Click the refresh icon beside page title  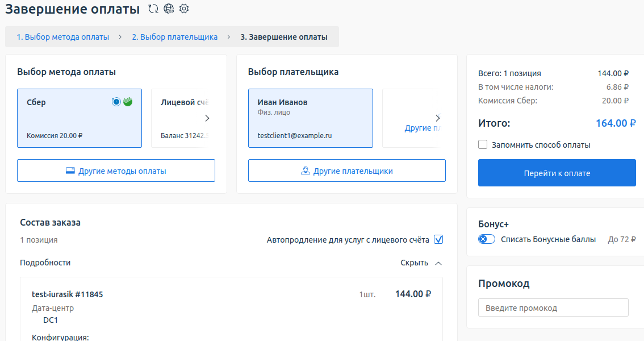153,9
